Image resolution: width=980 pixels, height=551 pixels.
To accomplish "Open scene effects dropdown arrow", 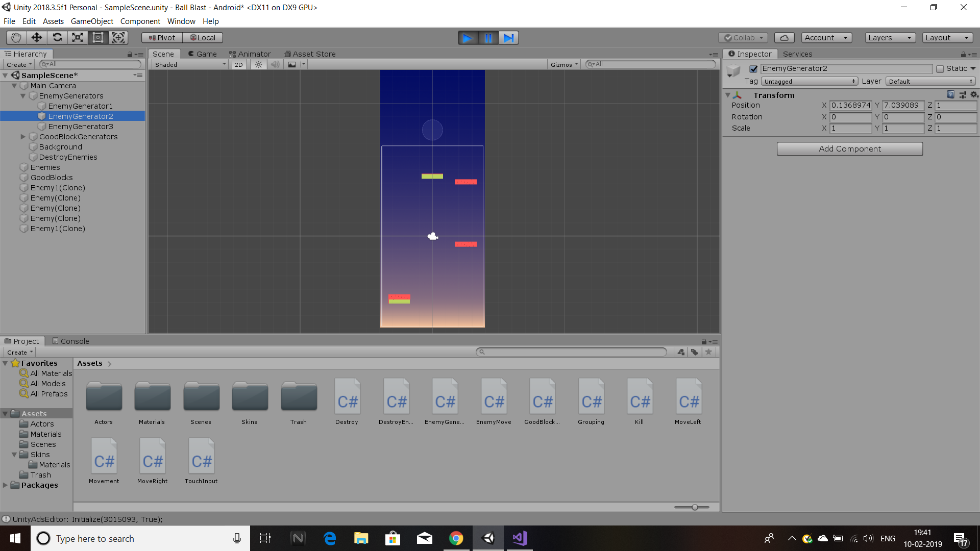I will point(304,64).
